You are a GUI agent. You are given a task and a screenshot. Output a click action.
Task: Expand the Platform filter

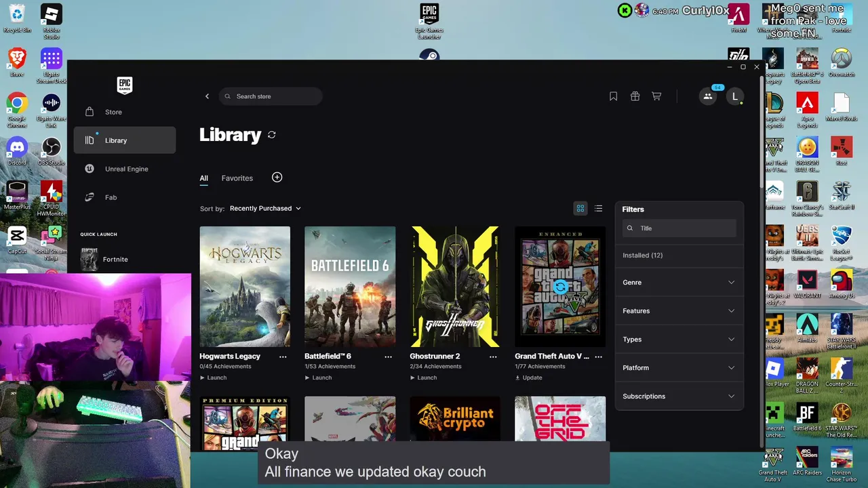tap(679, 368)
